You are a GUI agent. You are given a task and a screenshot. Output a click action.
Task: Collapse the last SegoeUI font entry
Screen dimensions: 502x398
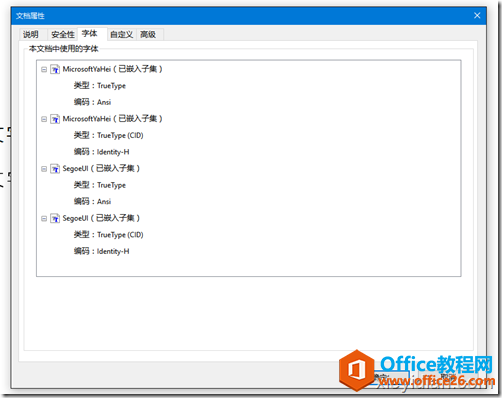[x=44, y=218]
